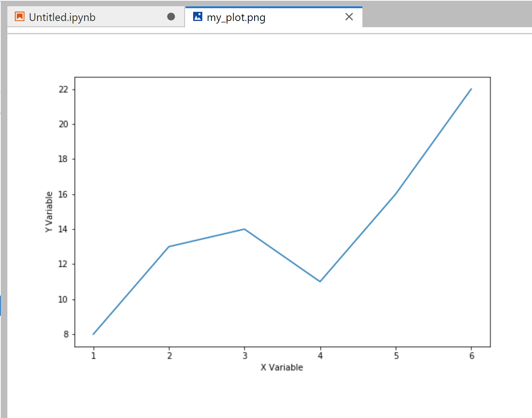Click the x-axis tick label 6

[472, 356]
